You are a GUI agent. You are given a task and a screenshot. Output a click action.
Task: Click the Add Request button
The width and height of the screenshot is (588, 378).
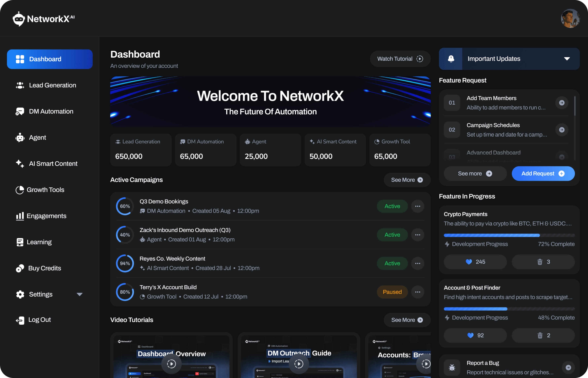[543, 174]
